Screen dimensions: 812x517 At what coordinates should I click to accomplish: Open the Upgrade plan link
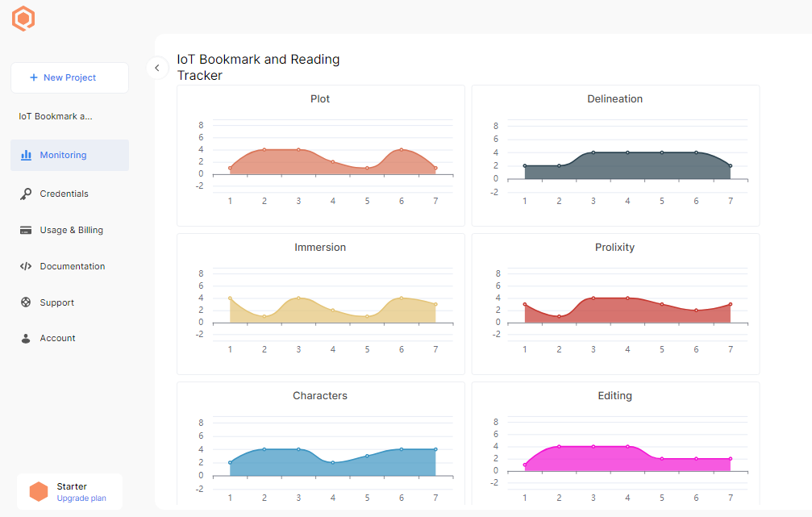(x=81, y=498)
